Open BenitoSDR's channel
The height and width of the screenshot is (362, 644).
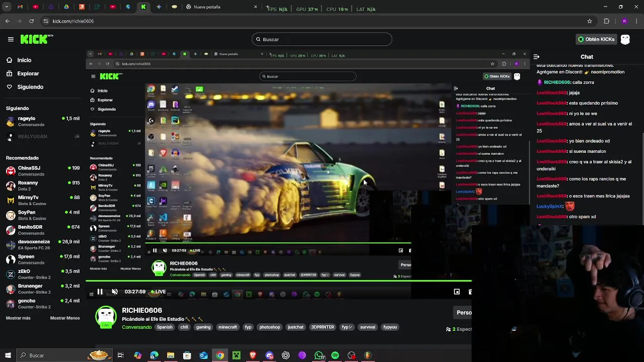coord(43,230)
